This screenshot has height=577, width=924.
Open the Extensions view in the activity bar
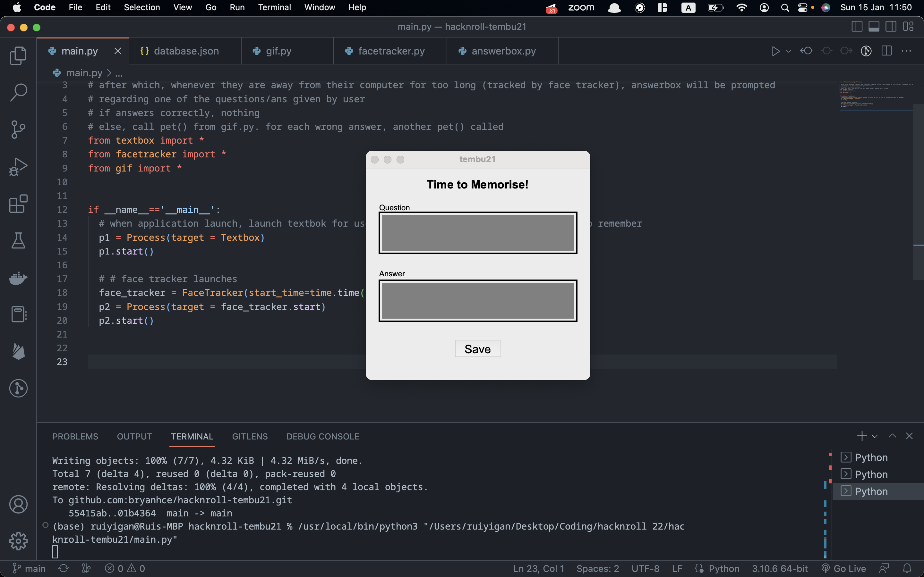(18, 204)
